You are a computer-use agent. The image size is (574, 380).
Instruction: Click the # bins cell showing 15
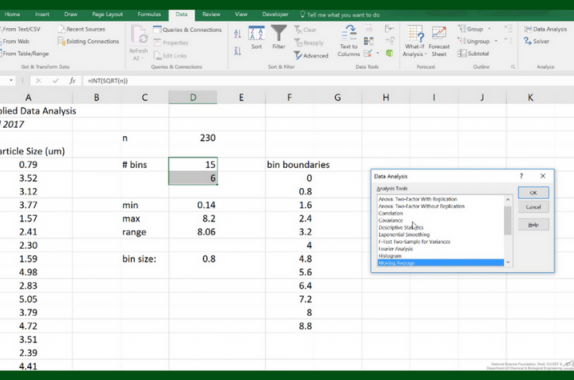click(193, 165)
